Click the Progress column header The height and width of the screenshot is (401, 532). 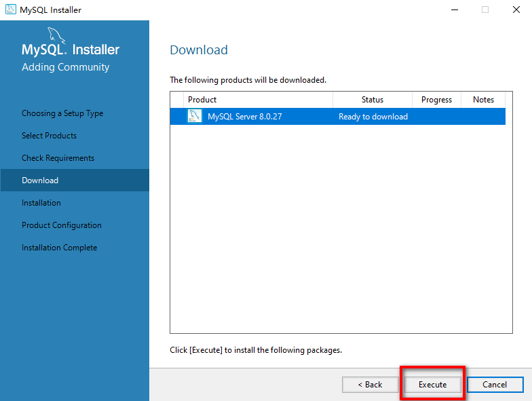click(x=437, y=100)
